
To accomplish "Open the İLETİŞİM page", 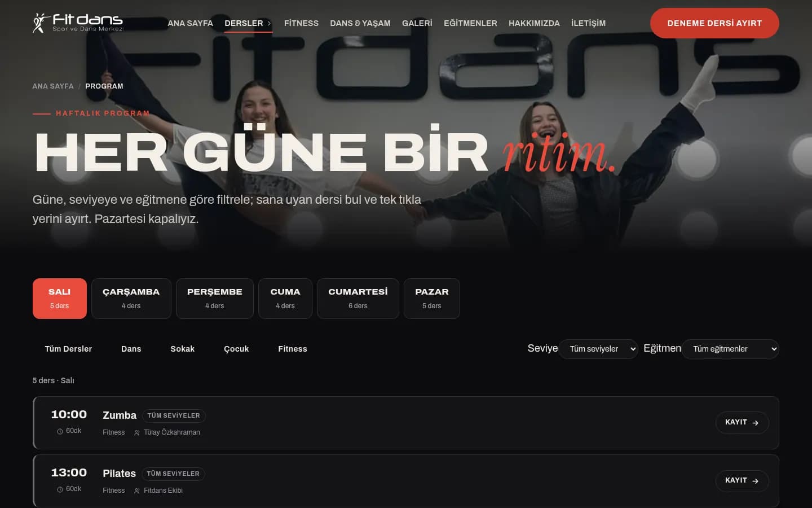I will [588, 23].
